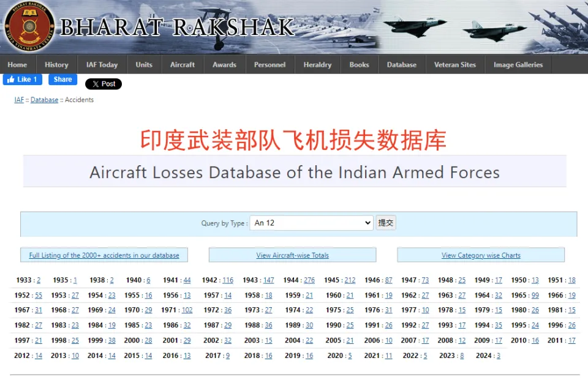588x380 pixels.
Task: Open the Aircraft navigation menu
Action: pos(183,64)
